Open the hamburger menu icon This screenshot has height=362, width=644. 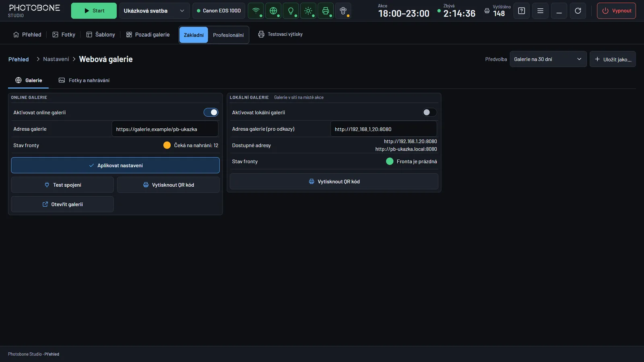pos(540,11)
